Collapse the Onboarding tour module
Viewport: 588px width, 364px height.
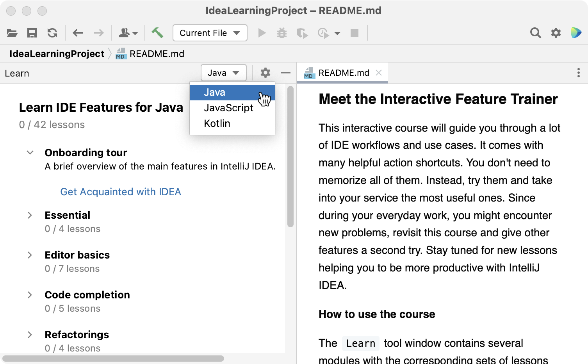(30, 153)
